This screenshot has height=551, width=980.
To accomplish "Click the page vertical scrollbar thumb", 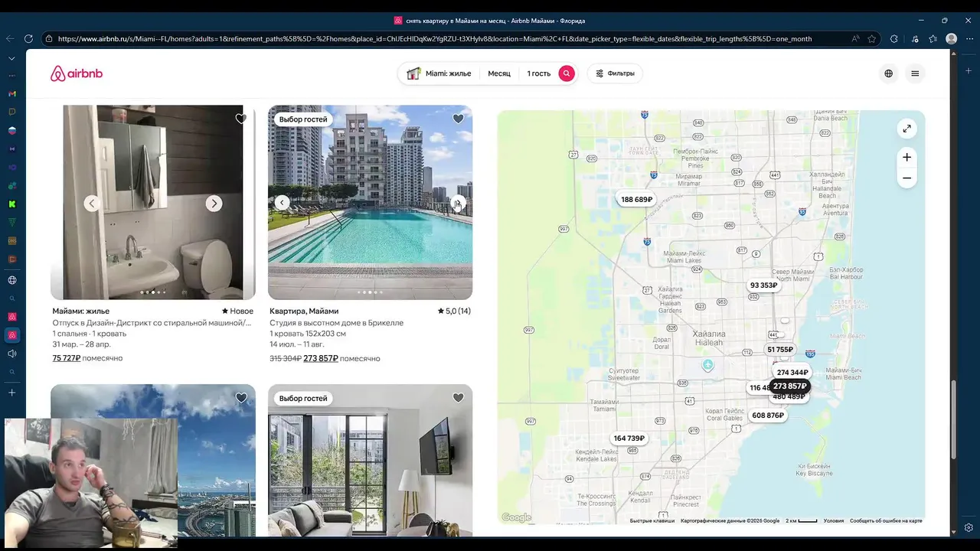I will (954, 419).
